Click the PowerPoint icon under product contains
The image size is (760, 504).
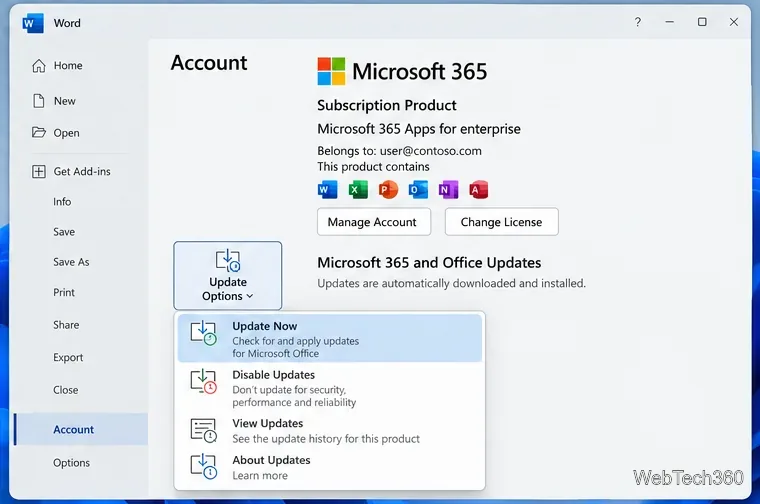coord(388,189)
